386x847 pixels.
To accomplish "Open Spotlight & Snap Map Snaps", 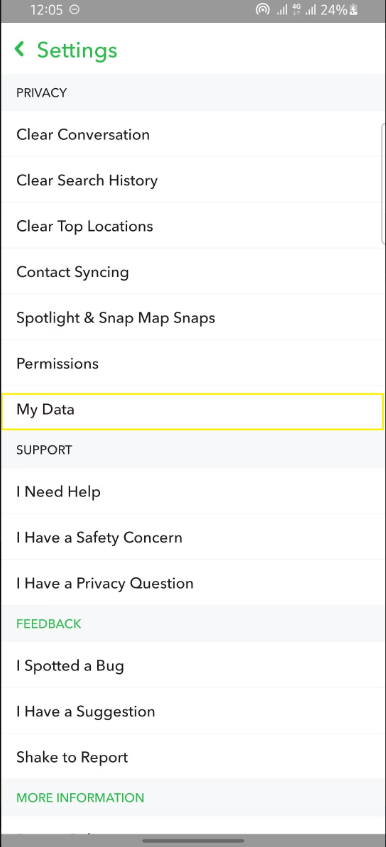I will 192,317.
